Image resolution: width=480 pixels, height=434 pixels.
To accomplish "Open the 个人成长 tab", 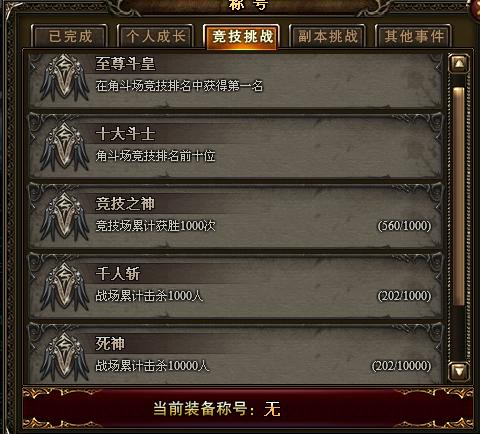I will click(x=156, y=36).
